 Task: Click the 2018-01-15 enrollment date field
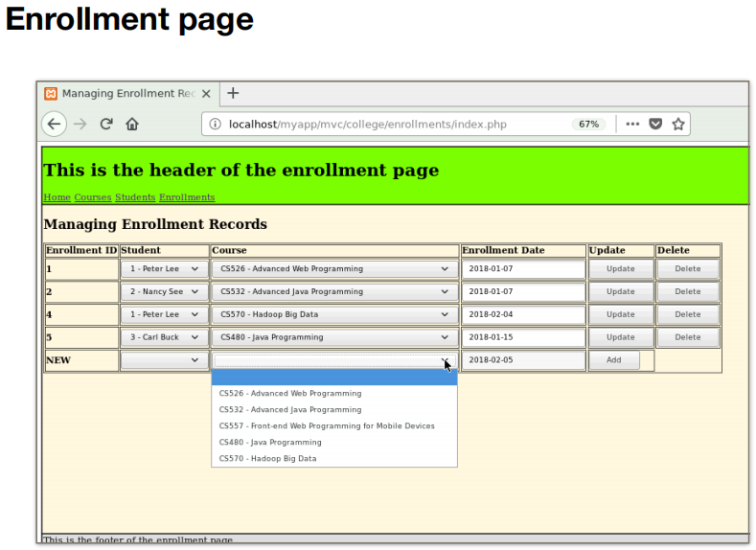523,337
